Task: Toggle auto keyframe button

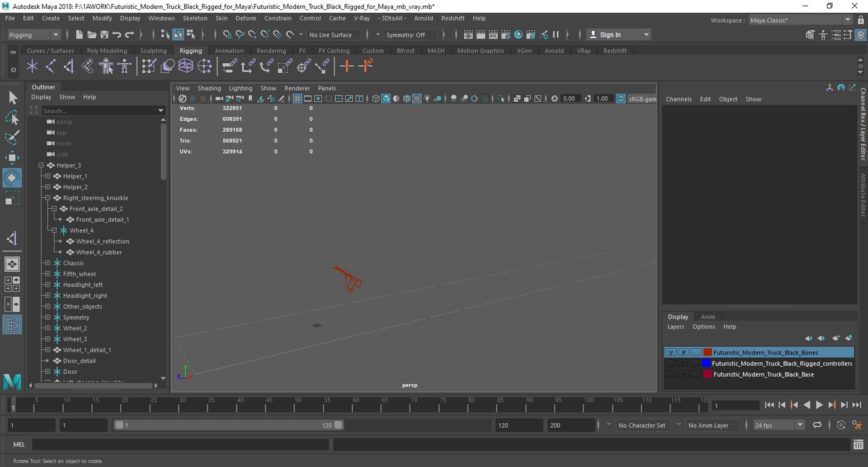Action: [x=841, y=425]
